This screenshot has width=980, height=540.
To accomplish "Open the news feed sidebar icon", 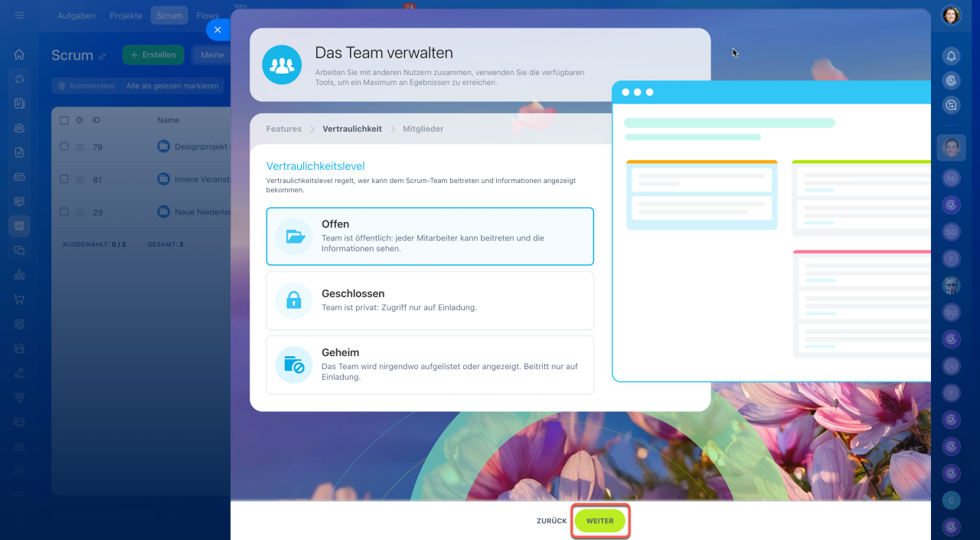I will tap(19, 103).
